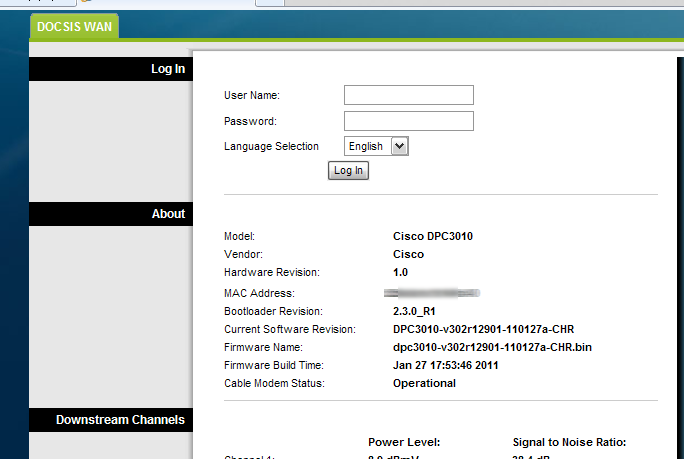Click the Log In button

pos(348,171)
